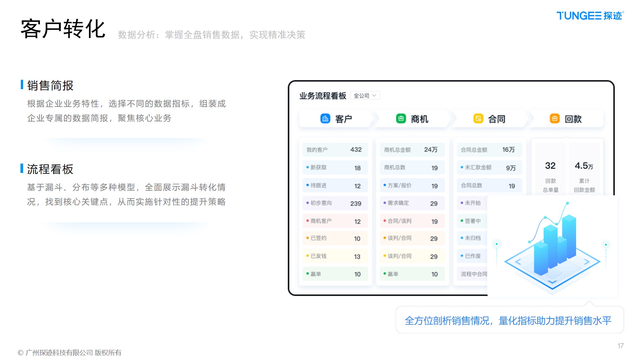The height and width of the screenshot is (362, 644).
Task: Select the 我的客户 432 row
Action: click(x=335, y=150)
